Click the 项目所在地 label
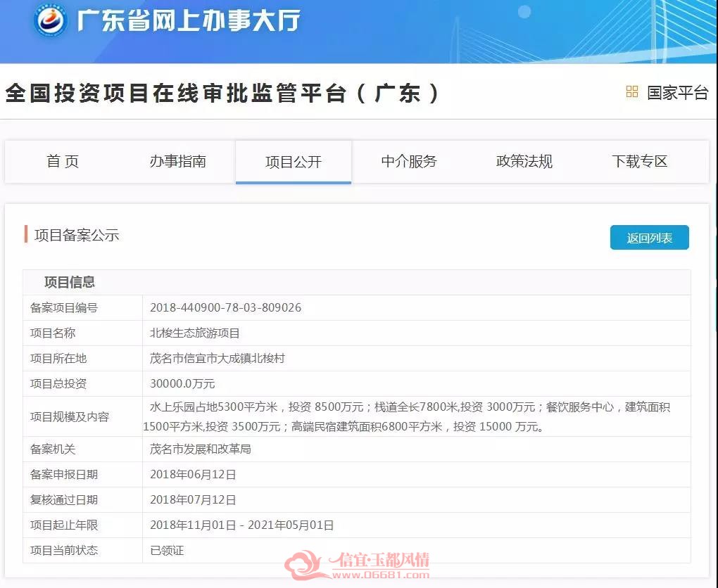718x588 pixels. [x=58, y=358]
